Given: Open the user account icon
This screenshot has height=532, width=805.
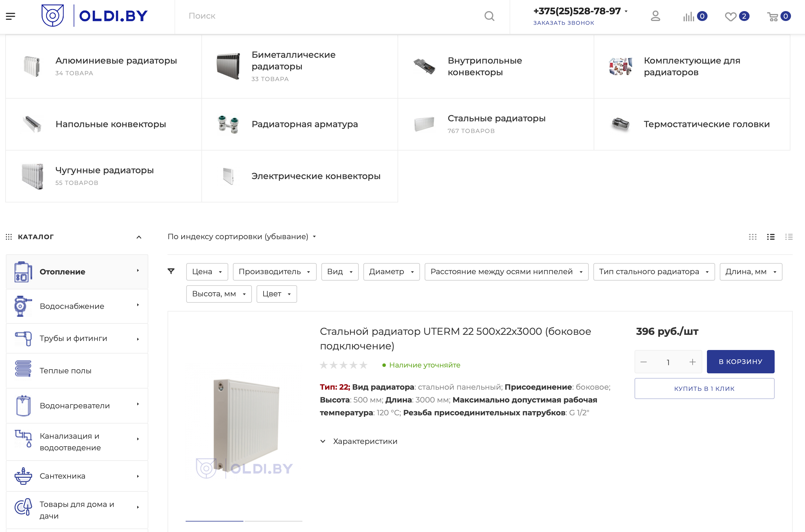Looking at the screenshot, I should tap(655, 16).
